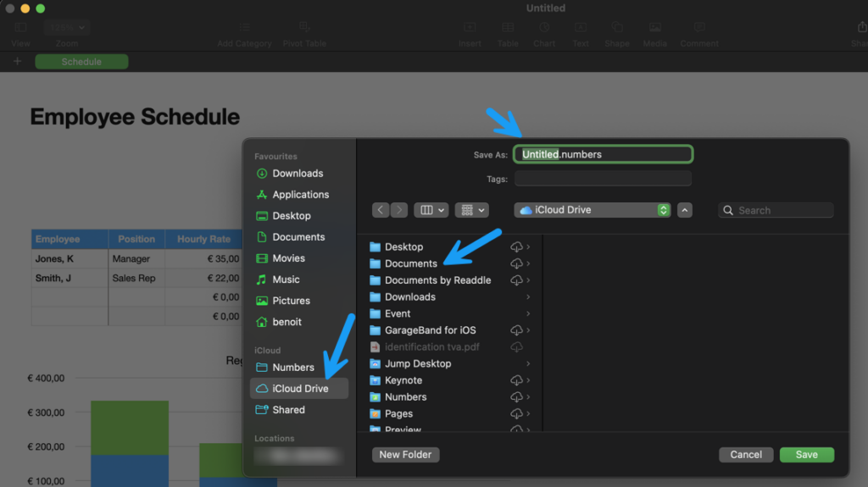868x487 pixels.
Task: Click the forward navigation arrow
Action: pos(398,210)
